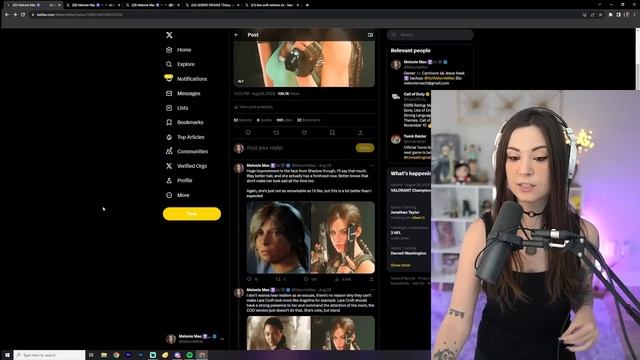640x360 pixels.
Task: Click the Windows taskbar search box
Action: pos(49,355)
